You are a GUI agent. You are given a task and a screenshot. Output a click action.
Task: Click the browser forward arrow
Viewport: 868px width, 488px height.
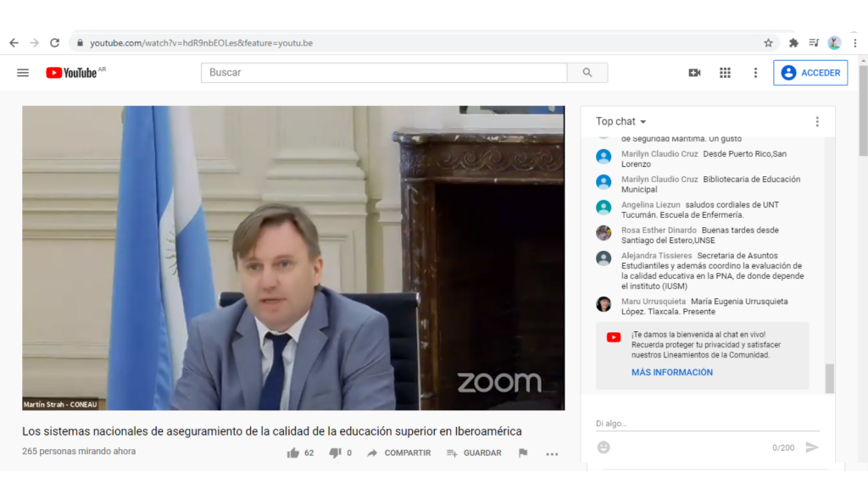pyautogui.click(x=34, y=42)
